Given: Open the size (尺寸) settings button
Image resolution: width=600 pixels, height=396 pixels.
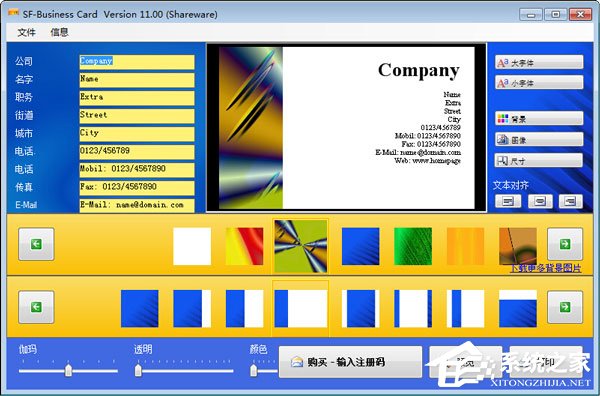Looking at the screenshot, I should (x=539, y=161).
